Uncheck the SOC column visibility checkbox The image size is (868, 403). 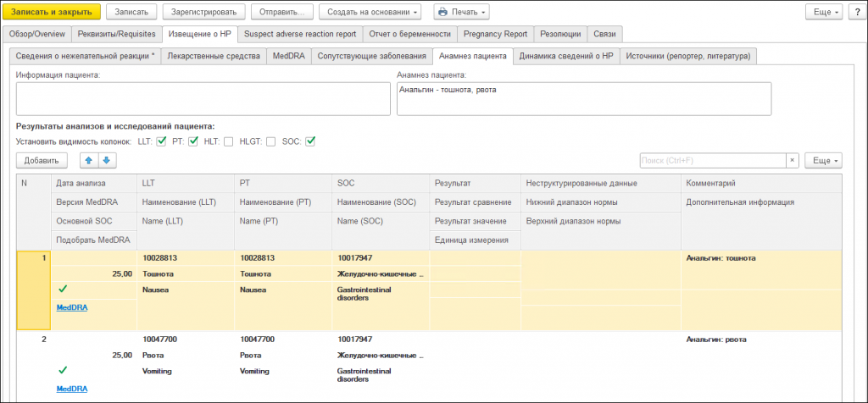point(310,141)
